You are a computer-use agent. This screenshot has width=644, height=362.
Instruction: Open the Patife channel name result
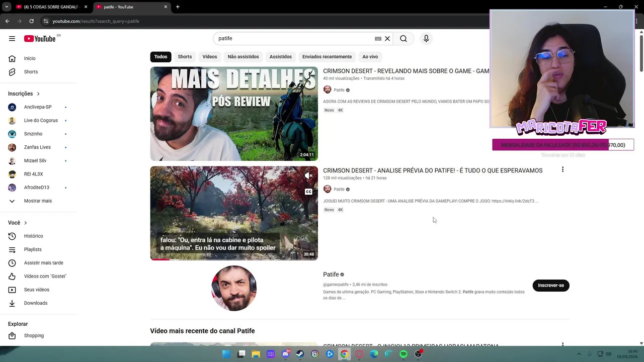[331, 275]
